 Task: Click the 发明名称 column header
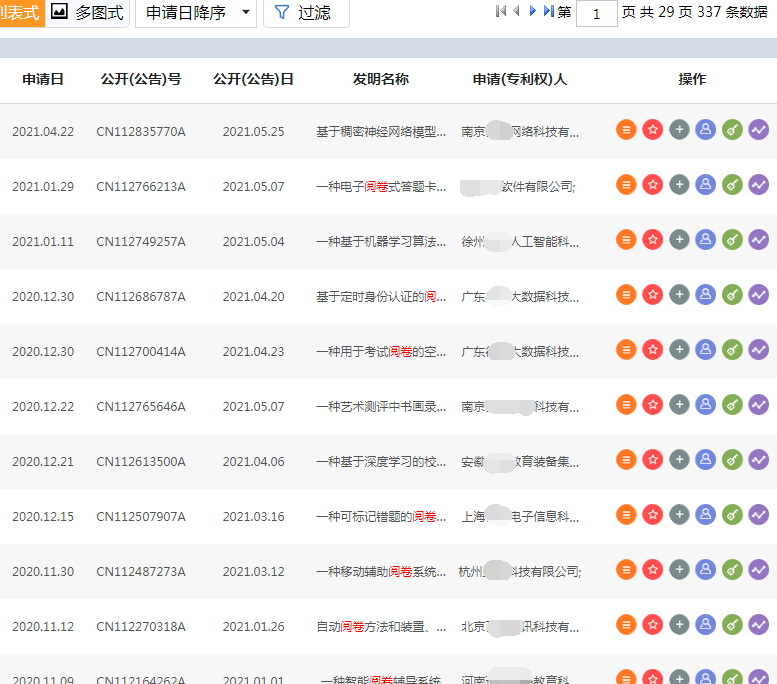tap(381, 79)
